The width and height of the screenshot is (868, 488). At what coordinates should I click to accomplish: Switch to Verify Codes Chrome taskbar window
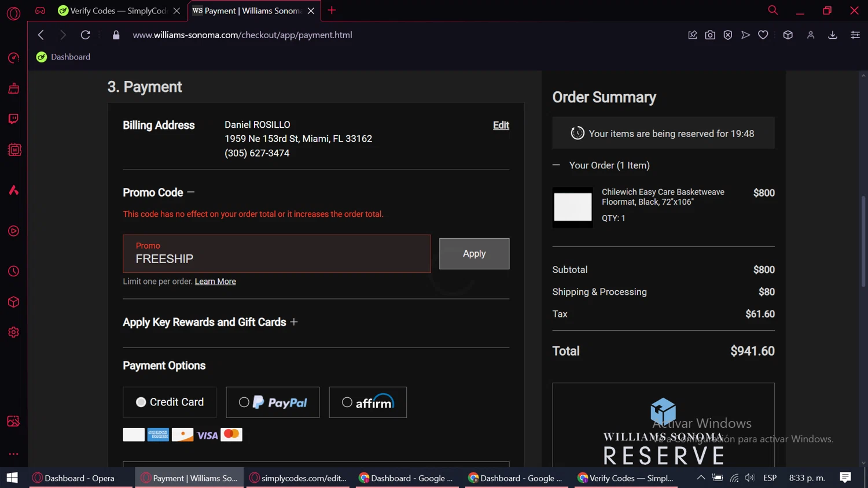[x=626, y=478]
